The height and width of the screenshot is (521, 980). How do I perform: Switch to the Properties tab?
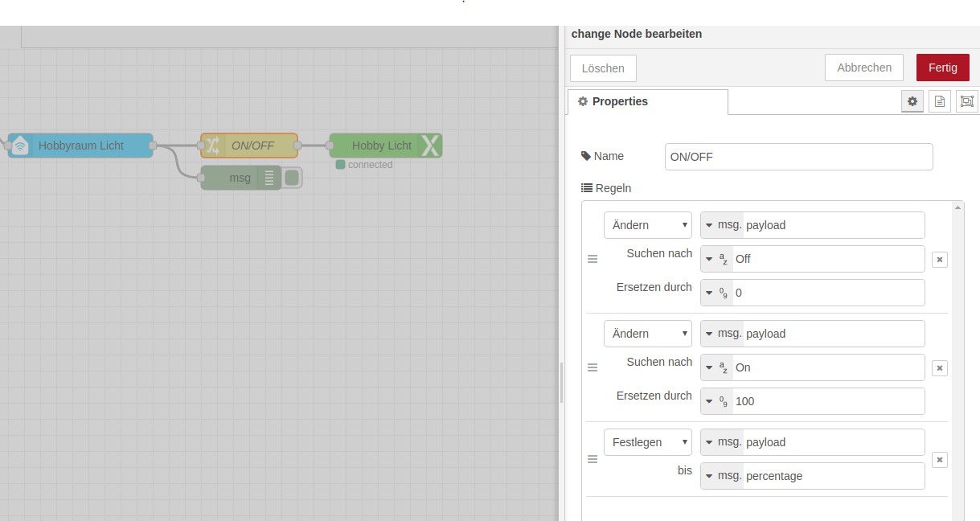coord(647,102)
